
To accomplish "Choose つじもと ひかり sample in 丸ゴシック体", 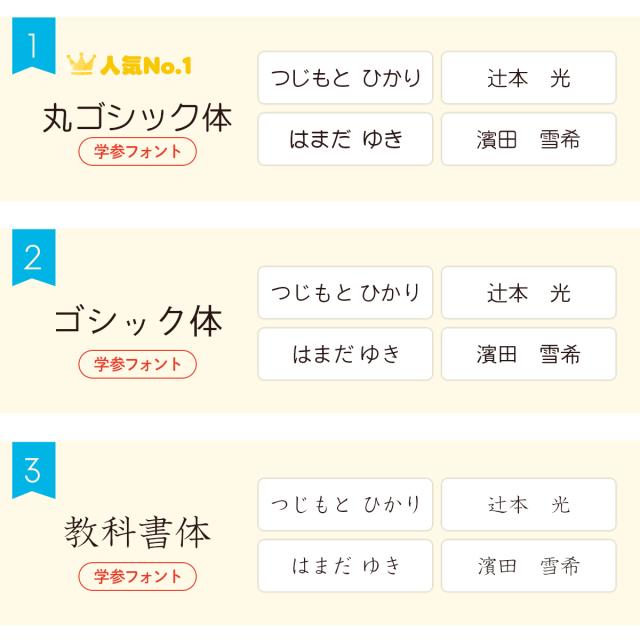I will click(x=345, y=78).
